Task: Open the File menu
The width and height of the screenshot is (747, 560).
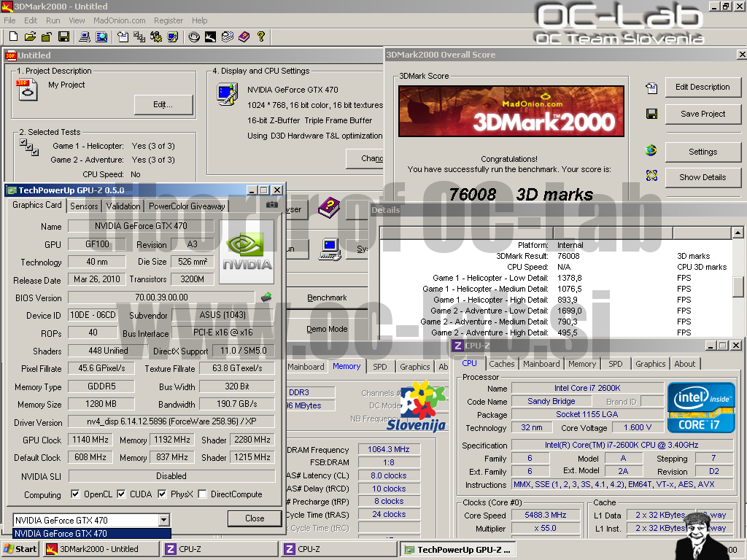Action: tap(9, 20)
